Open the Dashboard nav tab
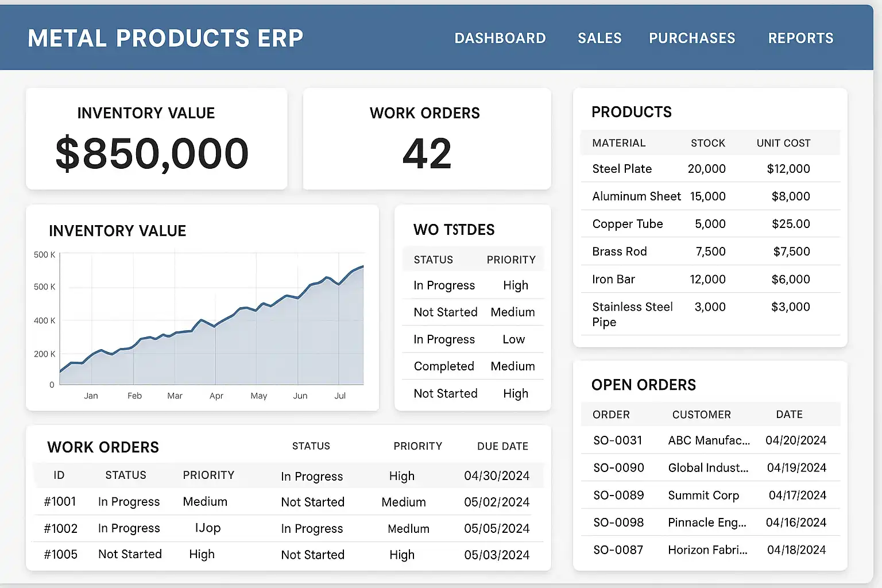The height and width of the screenshot is (588, 882). tap(500, 38)
